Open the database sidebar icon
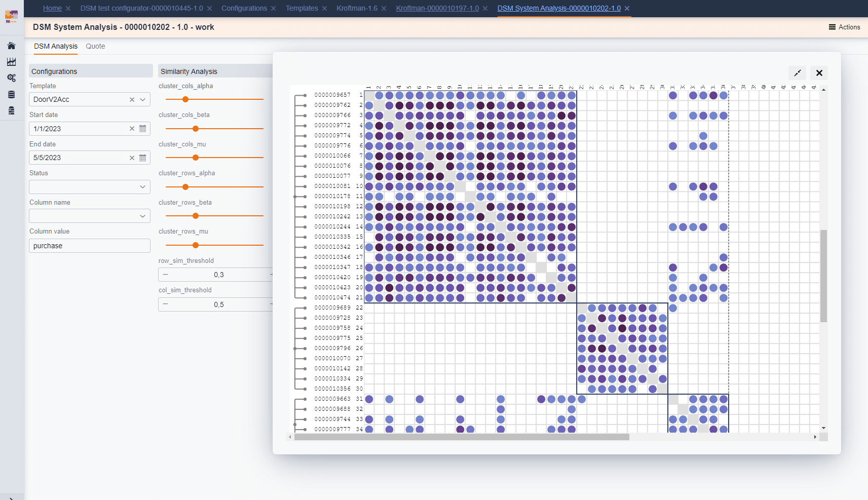 11,94
